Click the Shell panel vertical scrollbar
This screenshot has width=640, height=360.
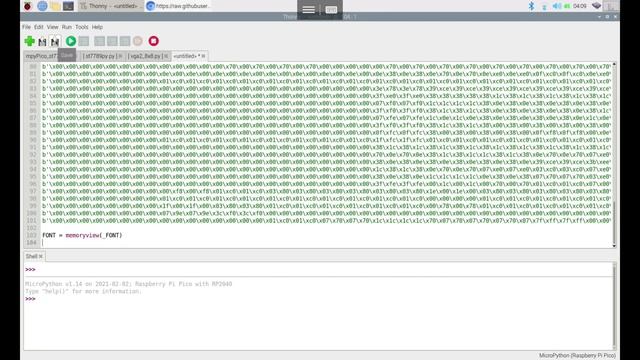614,306
